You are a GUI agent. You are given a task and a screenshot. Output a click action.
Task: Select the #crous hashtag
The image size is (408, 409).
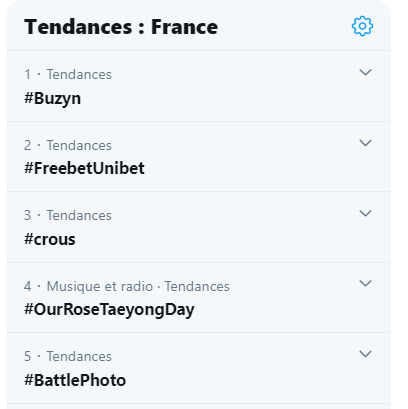click(x=50, y=239)
